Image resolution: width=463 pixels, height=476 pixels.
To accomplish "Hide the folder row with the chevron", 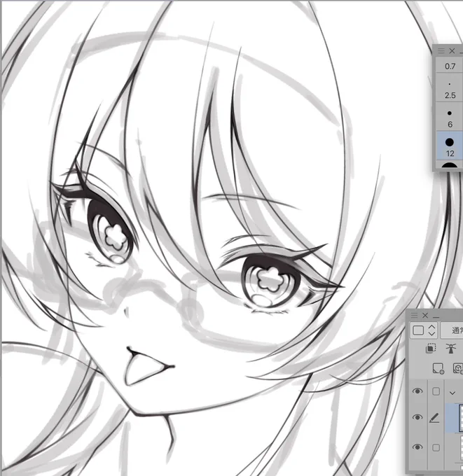I will 417,391.
